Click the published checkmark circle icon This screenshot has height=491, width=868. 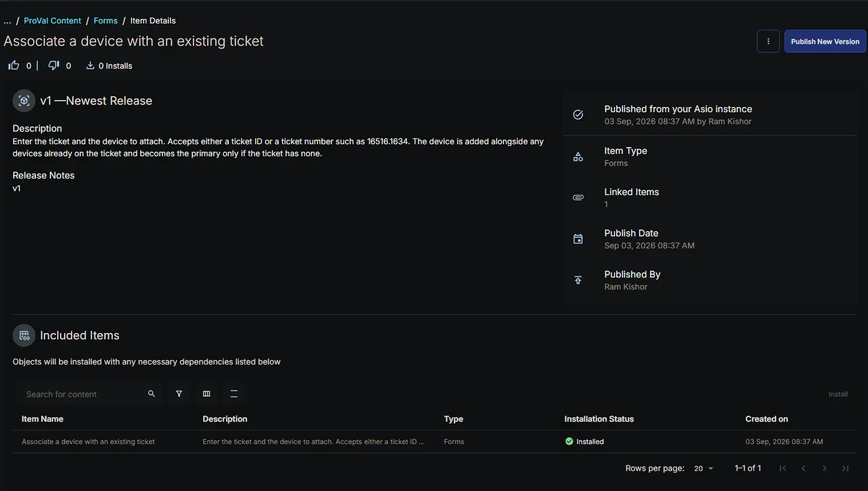pos(578,114)
